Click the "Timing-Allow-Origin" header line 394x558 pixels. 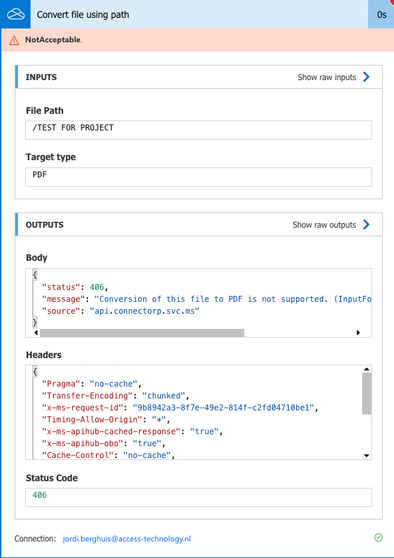click(106, 420)
